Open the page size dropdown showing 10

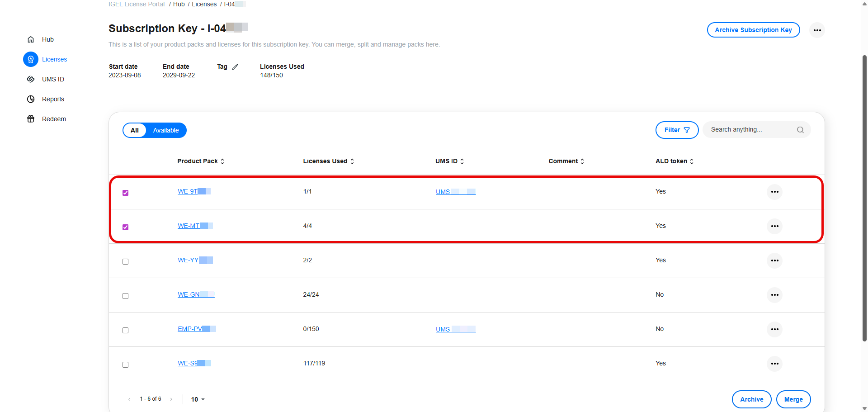click(x=198, y=399)
